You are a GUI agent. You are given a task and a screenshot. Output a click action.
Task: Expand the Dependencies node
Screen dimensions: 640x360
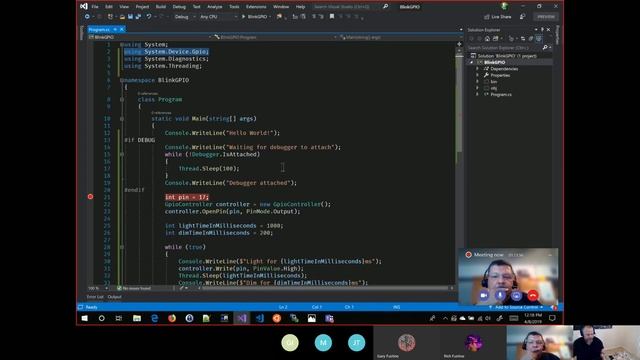point(477,69)
